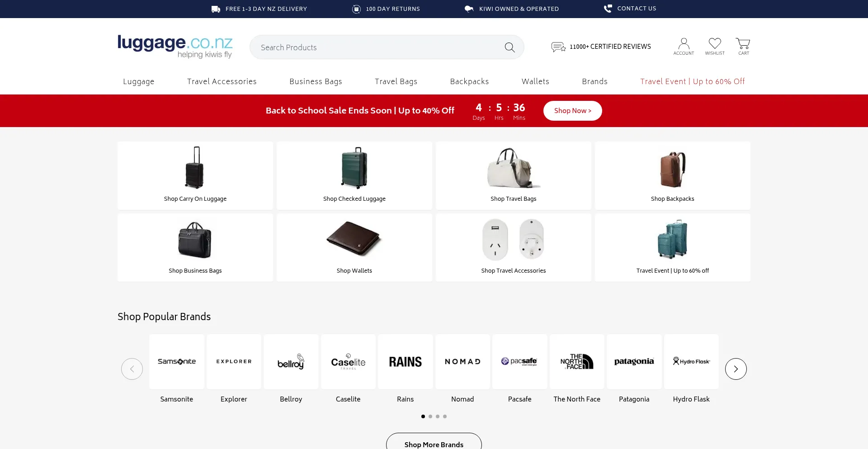Screen dimensions: 868x449
Task: Open Shop Travel Bags tile
Action: [x=514, y=175]
